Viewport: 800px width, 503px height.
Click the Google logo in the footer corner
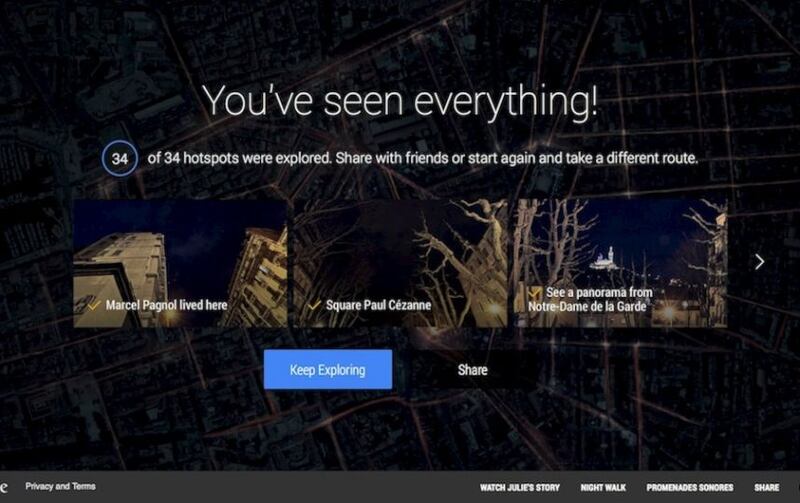click(x=4, y=487)
